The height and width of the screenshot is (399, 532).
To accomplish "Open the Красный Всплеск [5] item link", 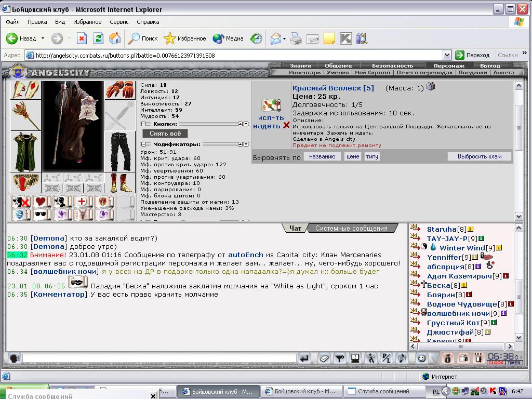I will 333,88.
